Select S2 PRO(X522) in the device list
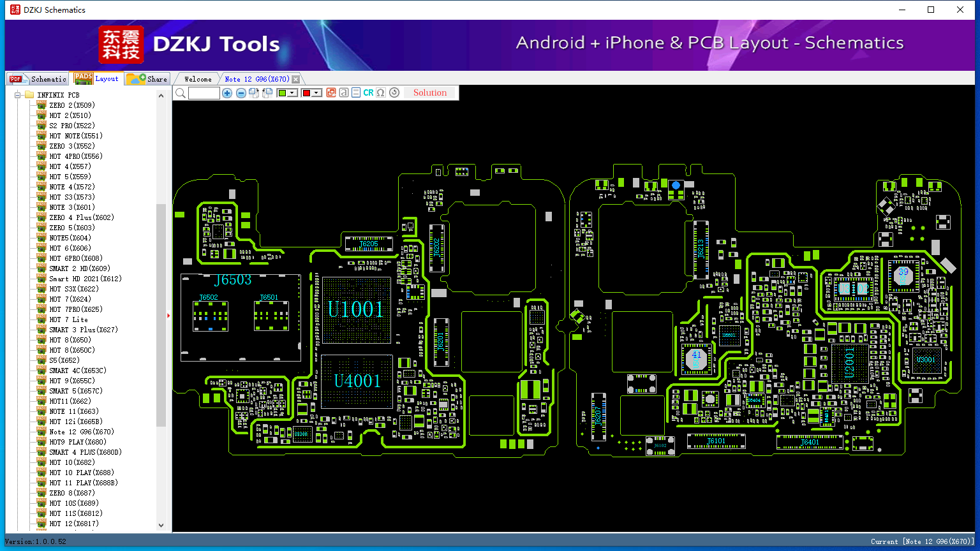980x551 pixels. coord(72,126)
